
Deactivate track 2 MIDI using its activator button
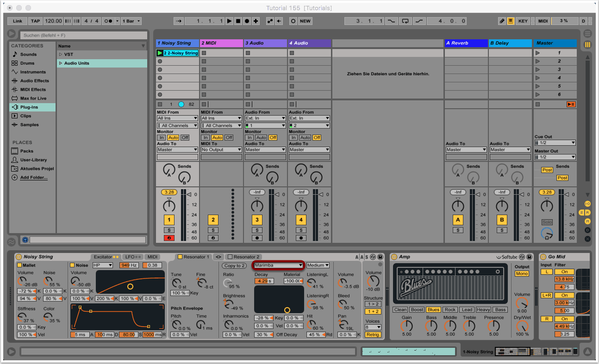click(x=213, y=220)
